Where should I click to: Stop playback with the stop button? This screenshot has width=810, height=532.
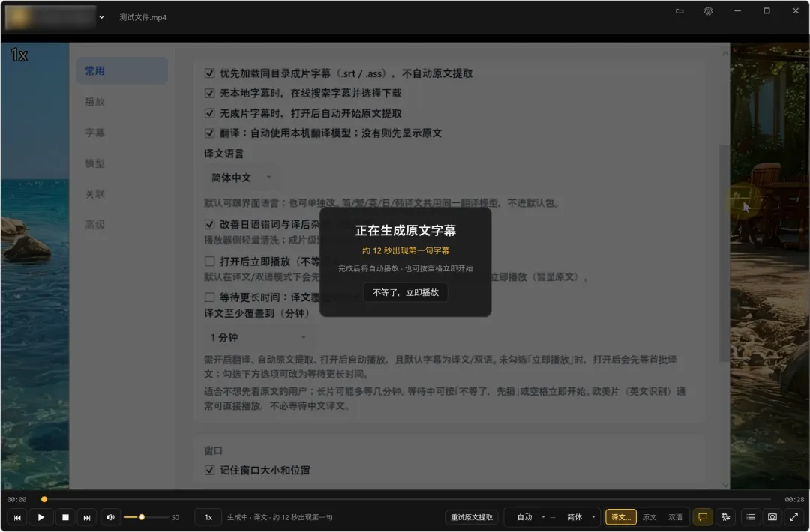click(x=65, y=517)
